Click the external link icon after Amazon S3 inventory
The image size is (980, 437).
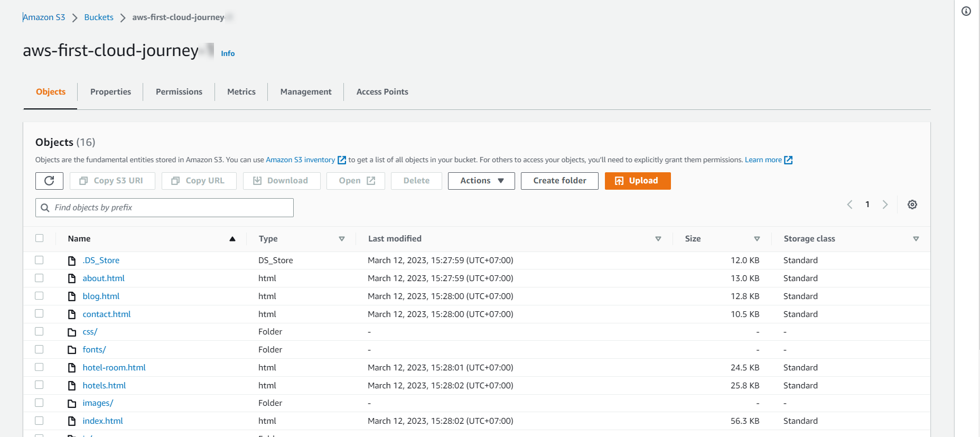coord(342,160)
